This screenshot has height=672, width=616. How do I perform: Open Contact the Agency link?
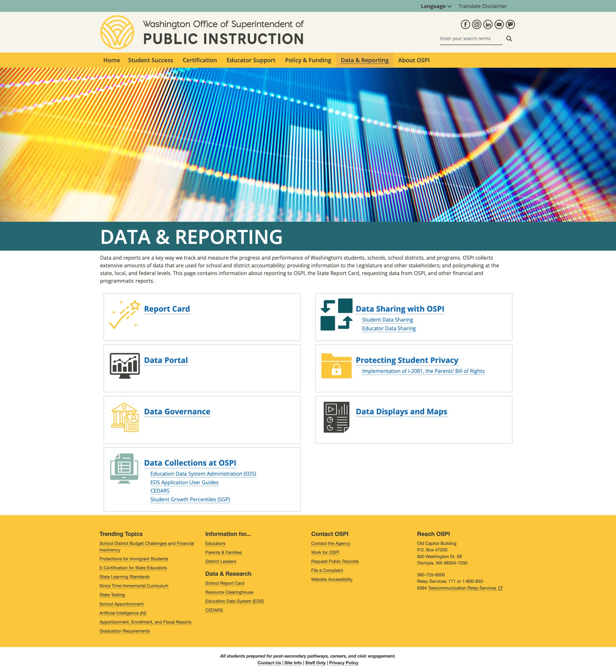331,543
